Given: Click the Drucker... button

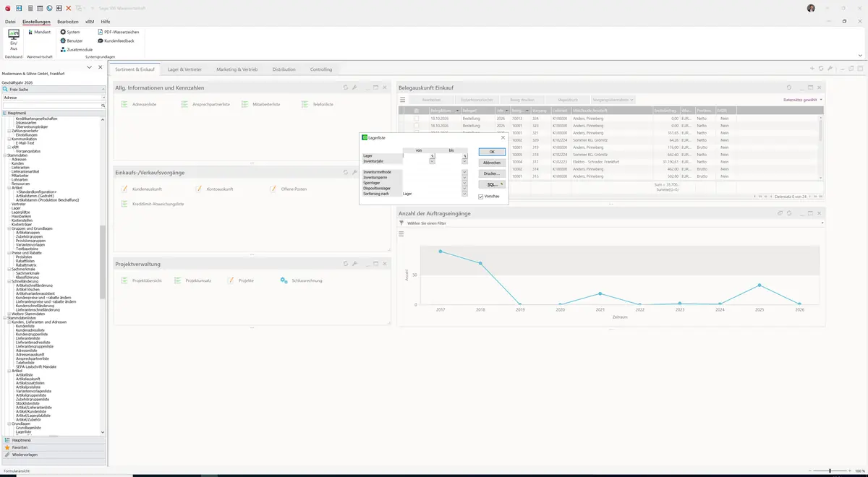Looking at the screenshot, I should [492, 173].
